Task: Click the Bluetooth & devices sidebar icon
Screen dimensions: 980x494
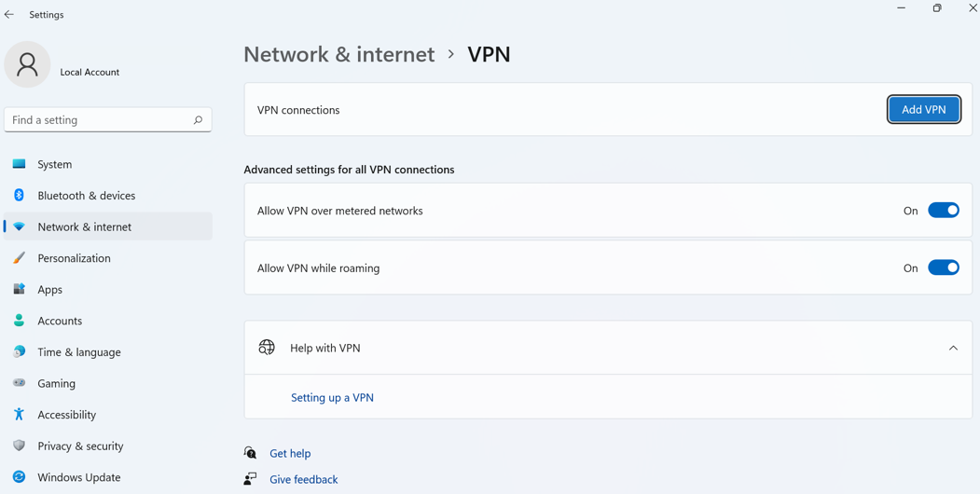Action: [x=19, y=196]
